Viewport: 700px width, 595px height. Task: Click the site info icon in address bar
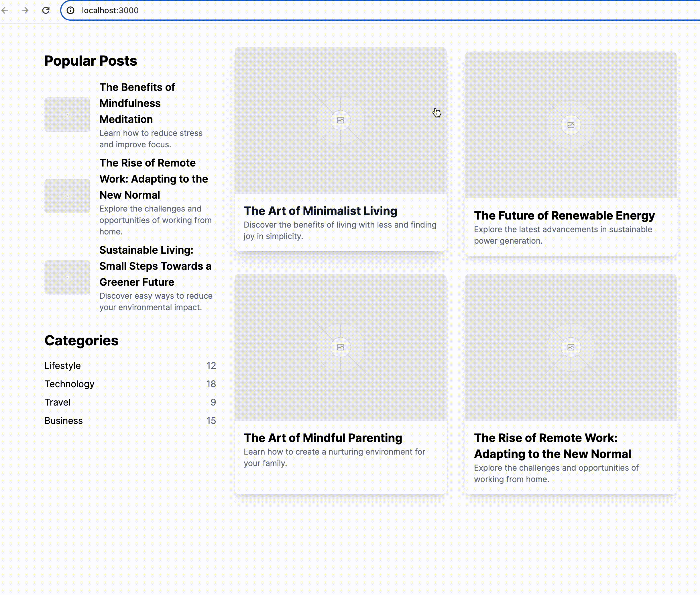[70, 10]
